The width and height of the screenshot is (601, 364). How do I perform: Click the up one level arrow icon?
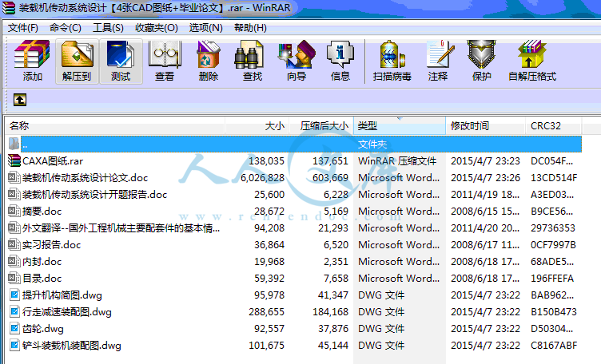[20, 100]
